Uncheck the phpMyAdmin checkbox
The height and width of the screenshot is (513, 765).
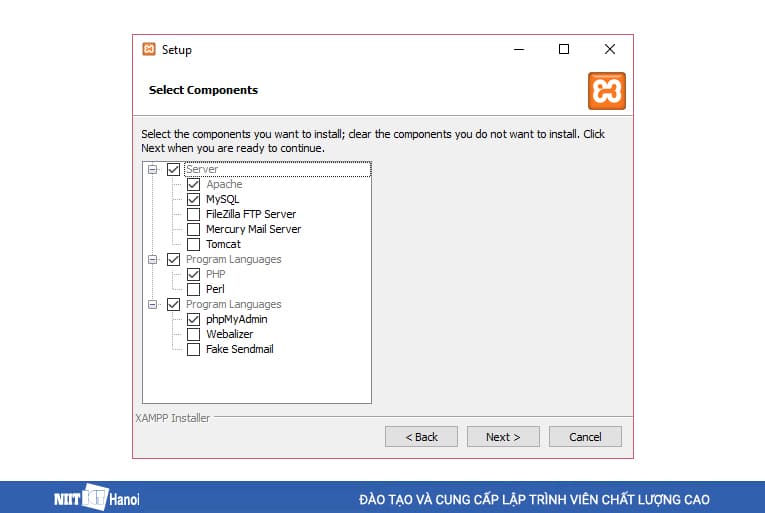(x=193, y=319)
